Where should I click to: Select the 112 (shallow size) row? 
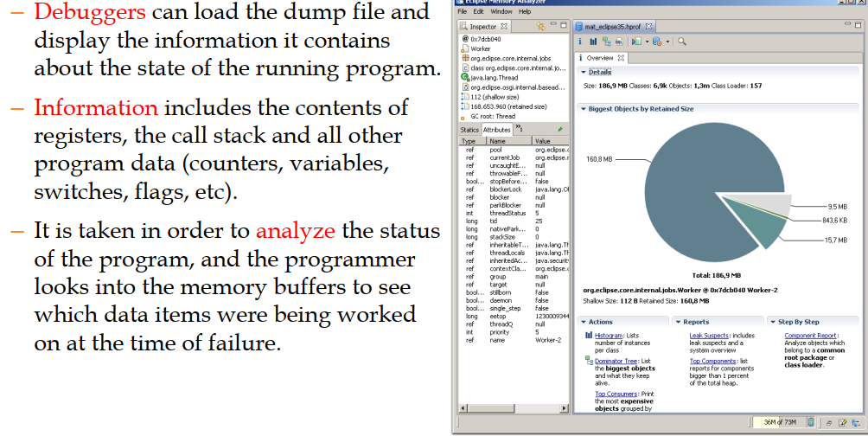coord(514,97)
